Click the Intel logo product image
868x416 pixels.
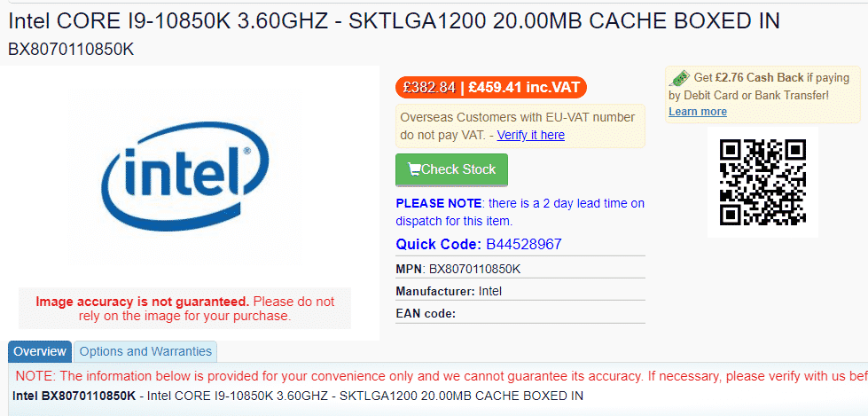186,177
